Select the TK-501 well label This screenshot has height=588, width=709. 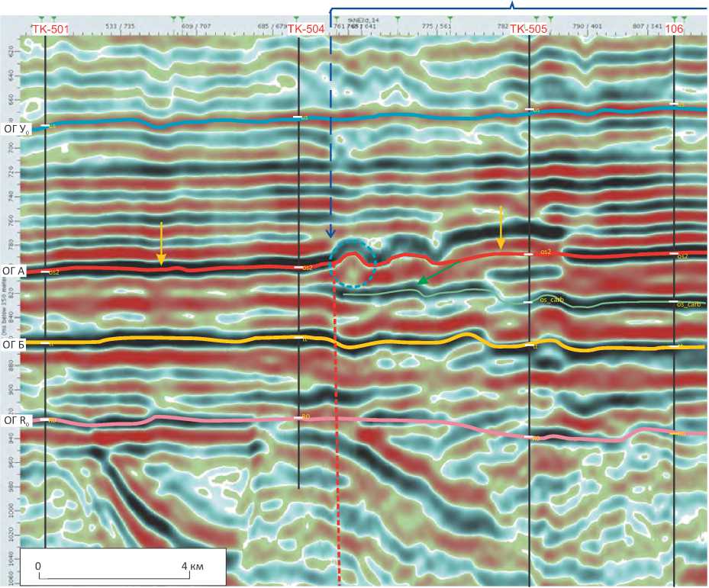[50, 30]
